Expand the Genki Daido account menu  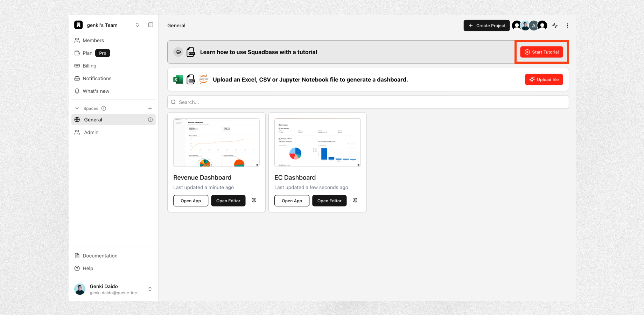(x=150, y=289)
